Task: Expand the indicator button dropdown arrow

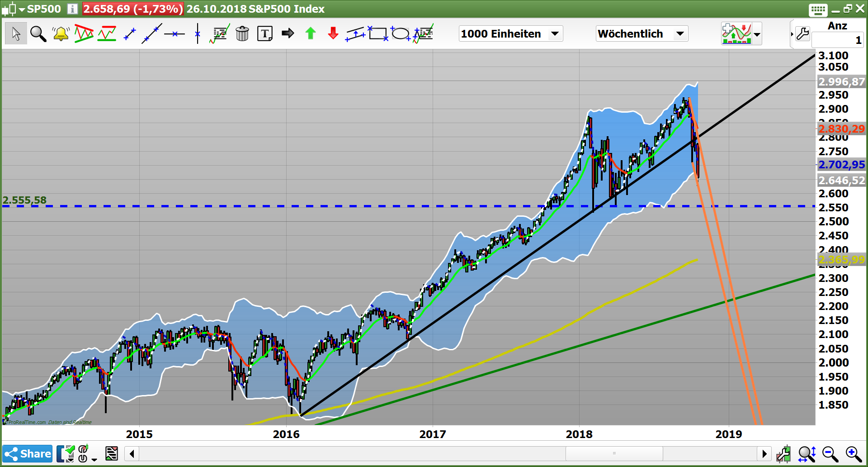Action: pos(757,34)
